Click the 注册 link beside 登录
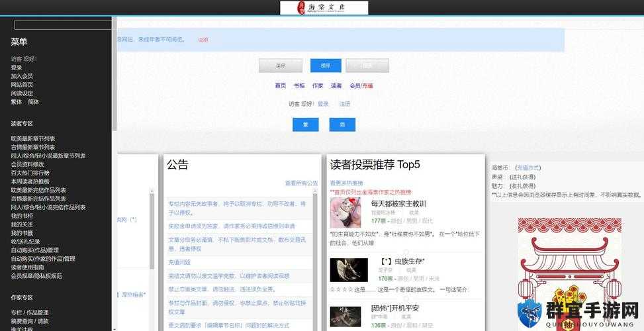This screenshot has width=644, height=331. (345, 105)
